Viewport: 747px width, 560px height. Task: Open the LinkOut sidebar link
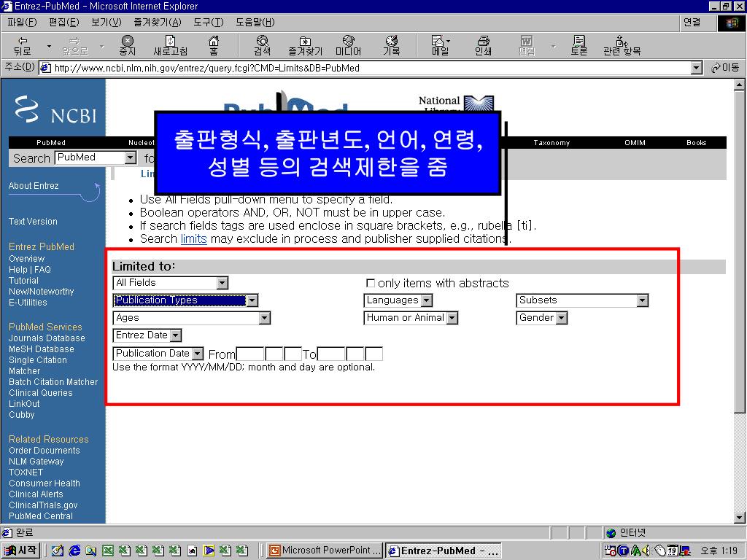tap(24, 404)
